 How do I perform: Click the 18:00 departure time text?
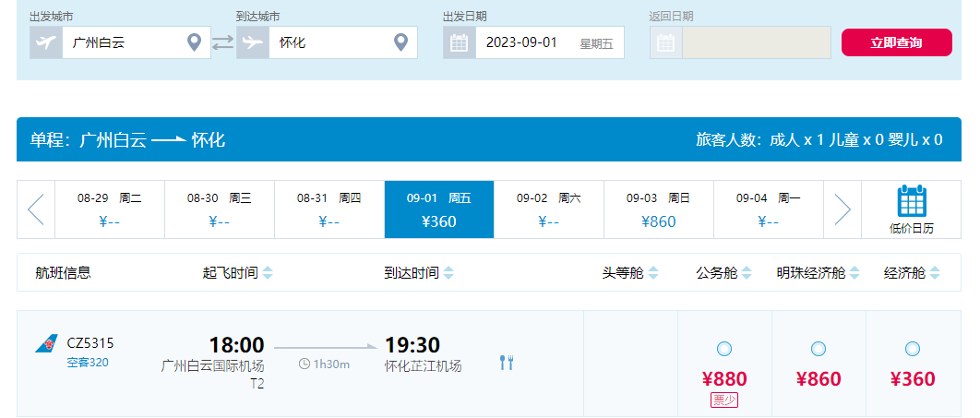pyautogui.click(x=237, y=345)
